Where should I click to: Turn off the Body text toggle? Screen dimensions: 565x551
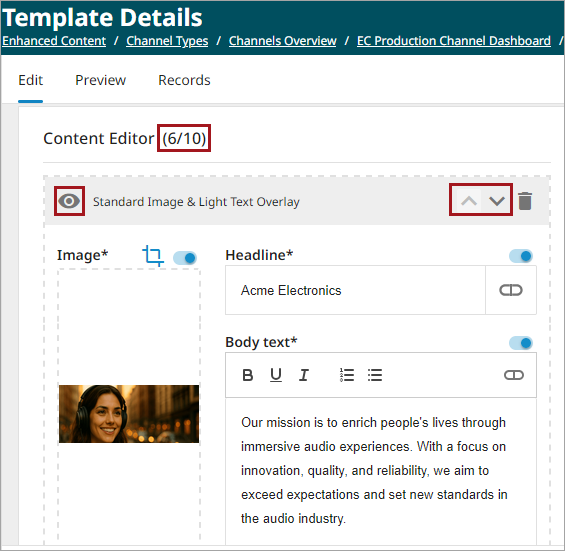[x=521, y=343]
